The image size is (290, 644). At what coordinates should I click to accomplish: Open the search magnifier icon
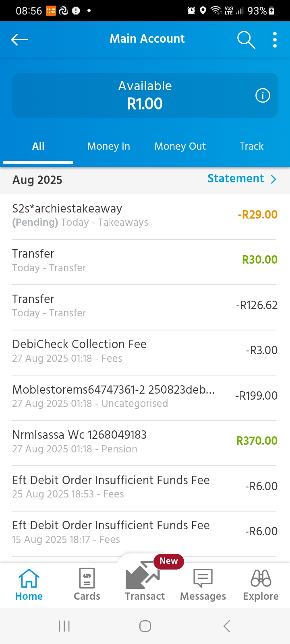tap(246, 40)
